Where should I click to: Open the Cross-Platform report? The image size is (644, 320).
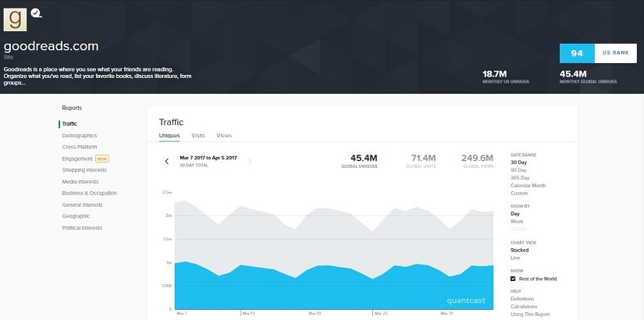[x=80, y=147]
